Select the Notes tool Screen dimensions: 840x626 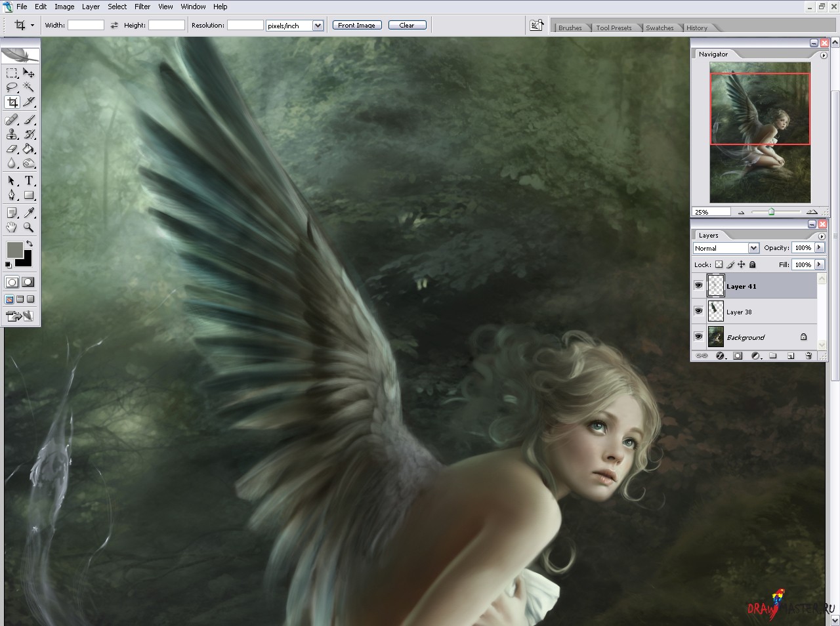coord(12,213)
